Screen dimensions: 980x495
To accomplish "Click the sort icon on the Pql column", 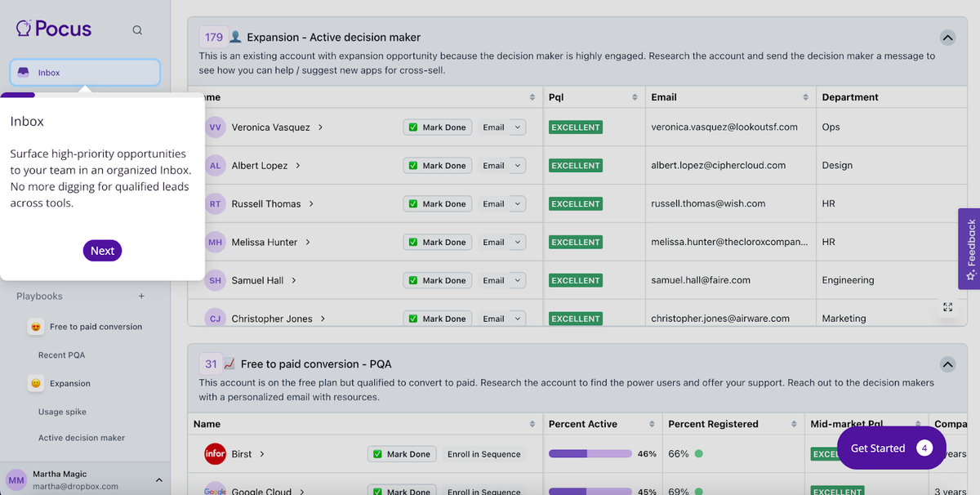I will click(x=635, y=97).
